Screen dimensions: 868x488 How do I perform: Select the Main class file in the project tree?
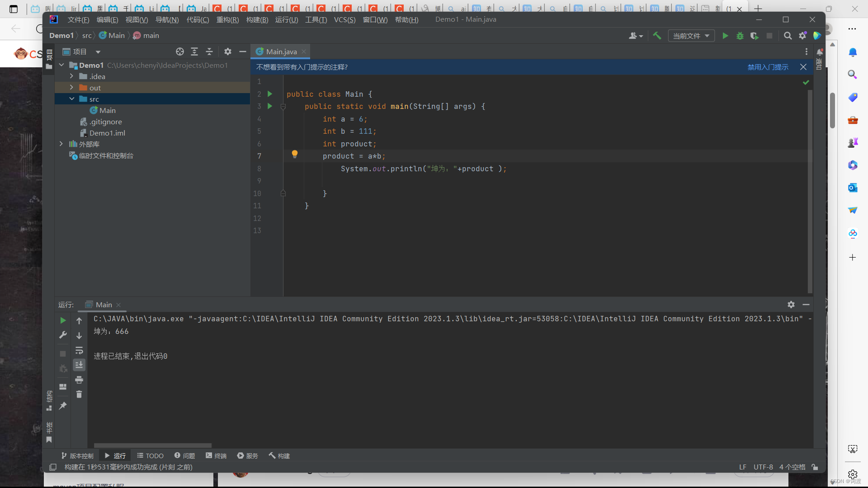[x=107, y=110]
